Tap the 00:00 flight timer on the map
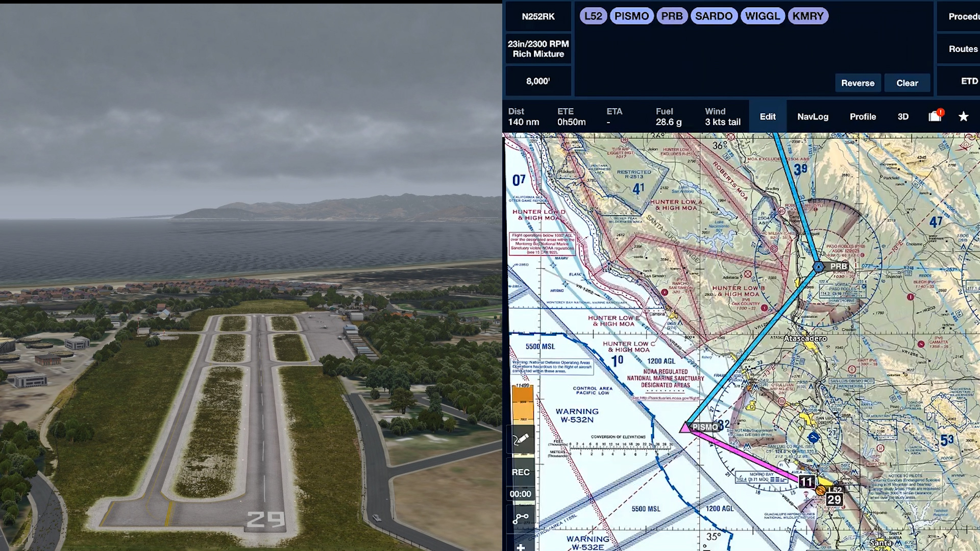 (521, 493)
